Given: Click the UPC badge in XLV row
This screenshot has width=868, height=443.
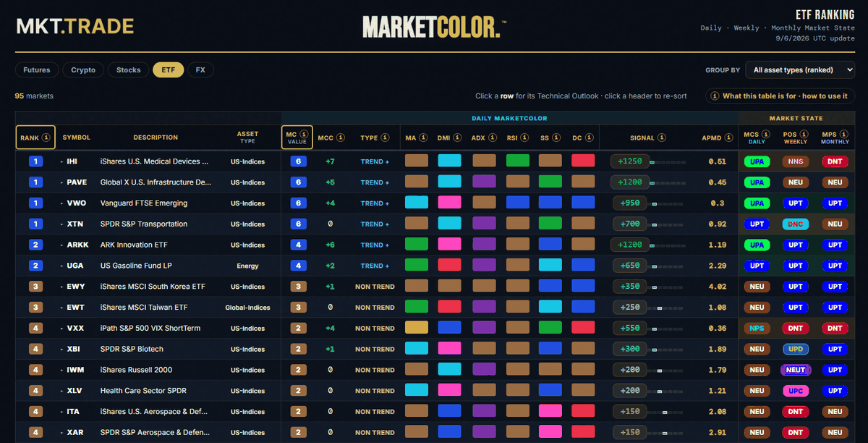Looking at the screenshot, I should coord(796,391).
